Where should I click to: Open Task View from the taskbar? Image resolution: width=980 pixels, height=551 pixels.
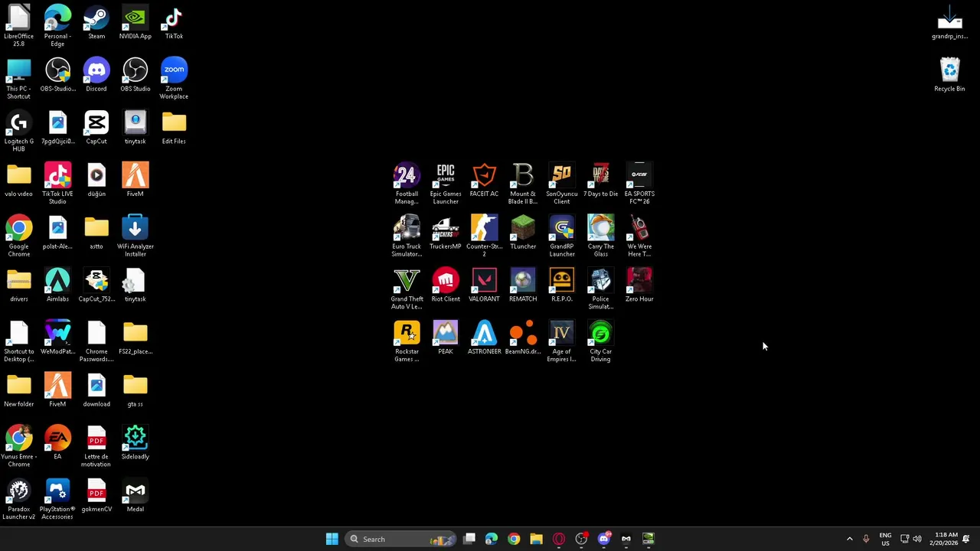click(469, 539)
